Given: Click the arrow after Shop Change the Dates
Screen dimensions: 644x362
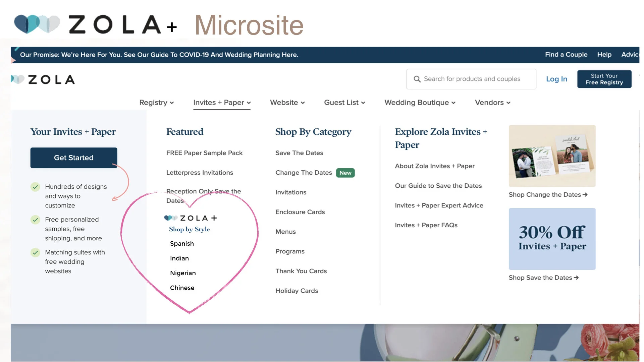Looking at the screenshot, I should 585,195.
